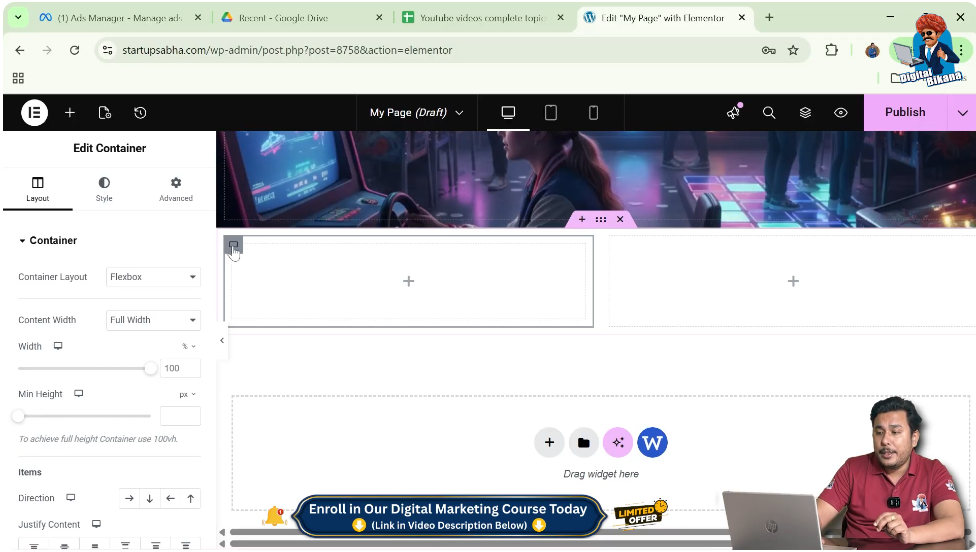Switch to the Style tab

[104, 189]
